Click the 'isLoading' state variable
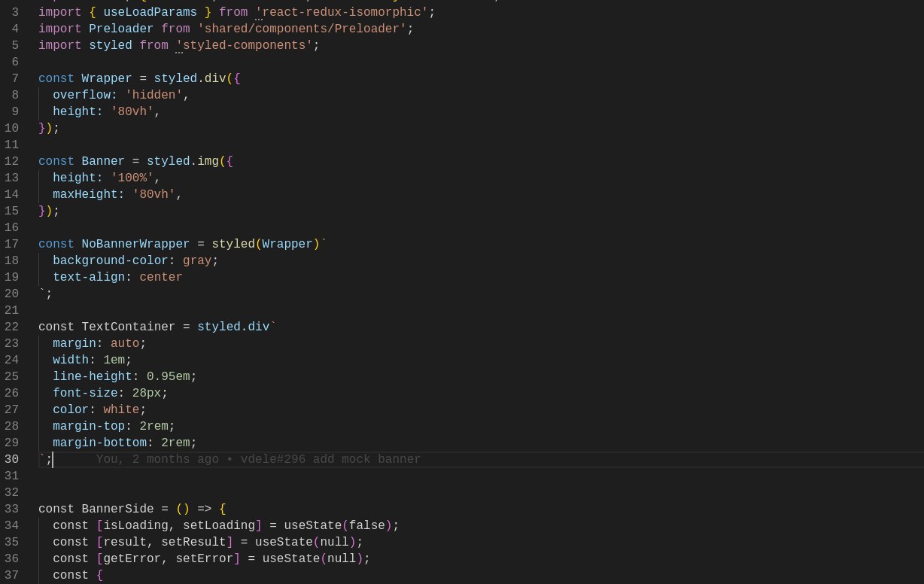Image resolution: width=924 pixels, height=584 pixels. pos(135,525)
